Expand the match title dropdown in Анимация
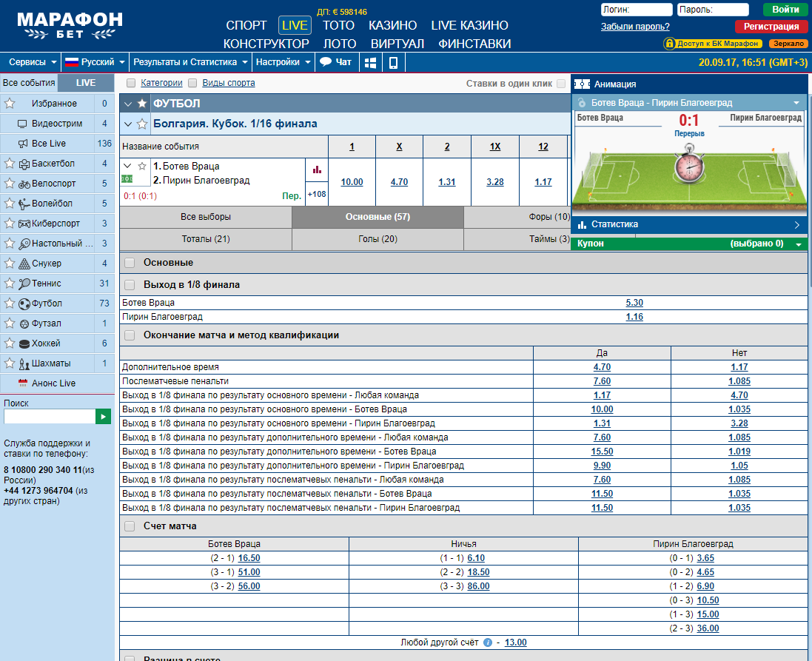Image resolution: width=812 pixels, height=661 pixels. [796, 103]
